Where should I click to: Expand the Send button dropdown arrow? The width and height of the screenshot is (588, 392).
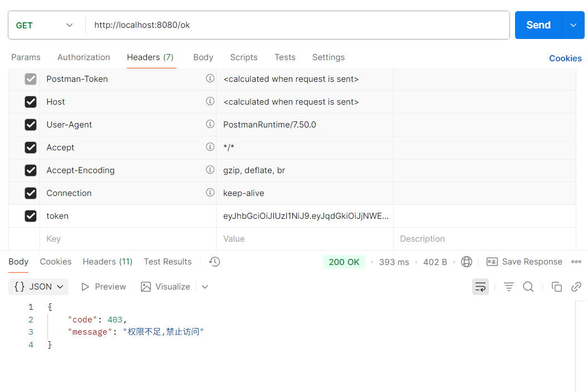click(x=574, y=25)
